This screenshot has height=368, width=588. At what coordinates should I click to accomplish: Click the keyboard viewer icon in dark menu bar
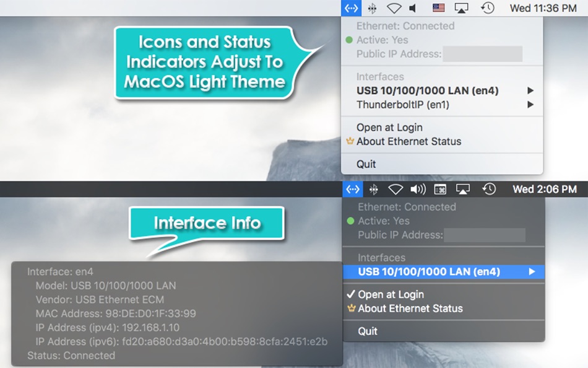coord(440,189)
